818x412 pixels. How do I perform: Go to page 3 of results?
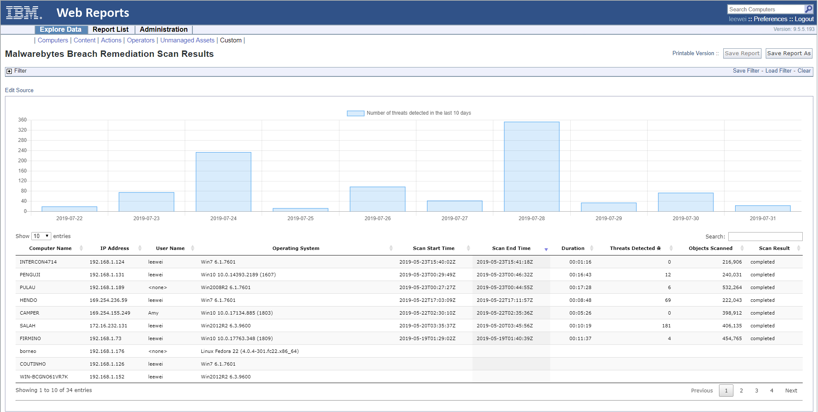tap(756, 391)
